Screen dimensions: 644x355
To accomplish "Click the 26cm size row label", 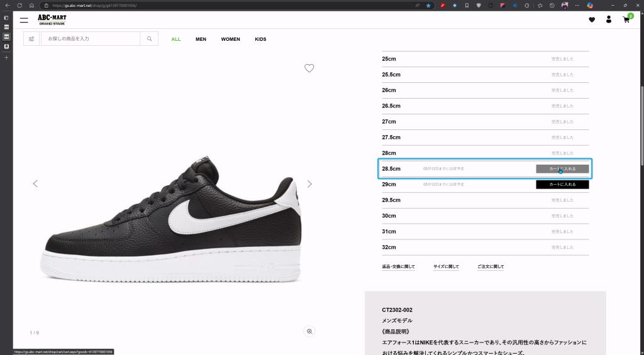I will [389, 90].
